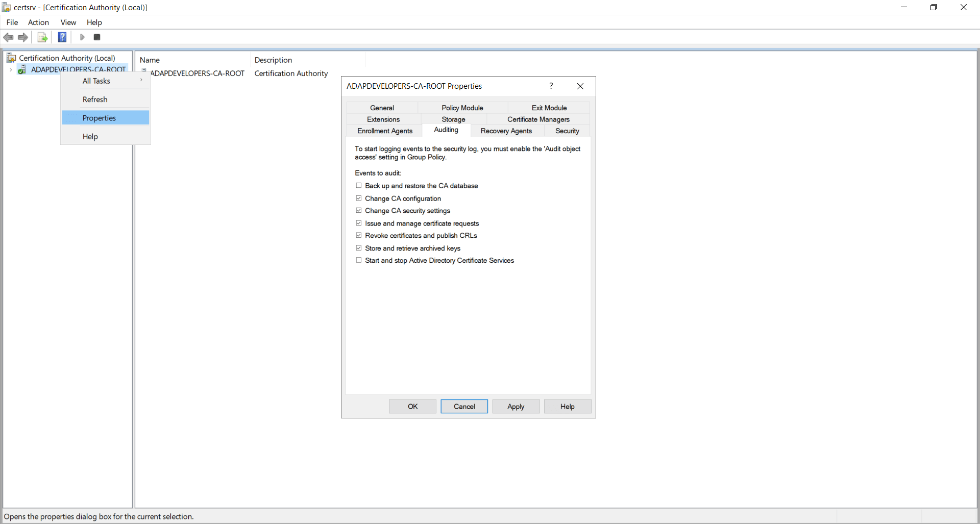This screenshot has width=980, height=524.
Task: Select the ADAPDEVELOPERS-CA-ROOT tree node icon
Action: [22, 70]
